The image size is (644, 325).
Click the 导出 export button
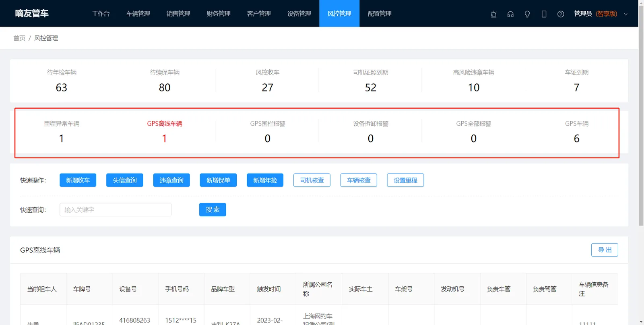(x=605, y=250)
